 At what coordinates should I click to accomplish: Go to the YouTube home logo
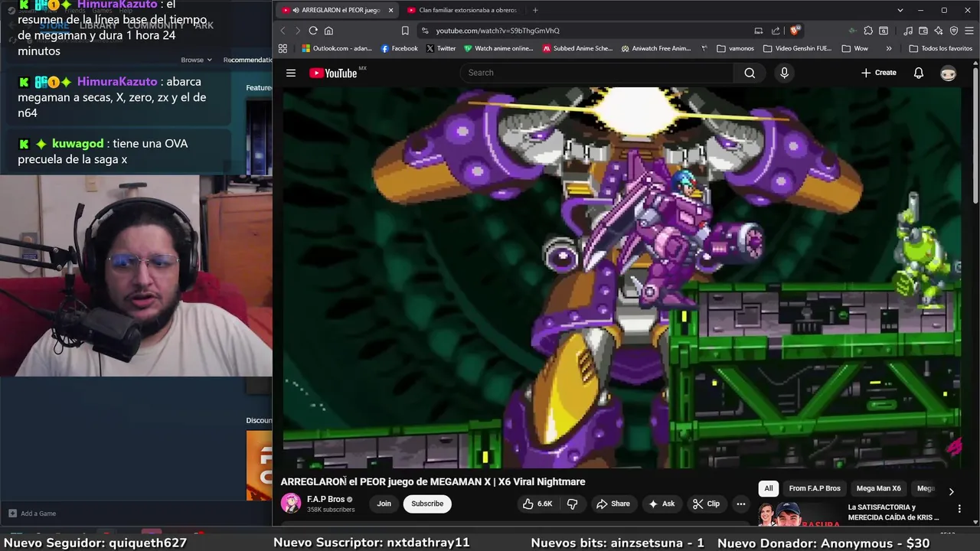tap(333, 73)
